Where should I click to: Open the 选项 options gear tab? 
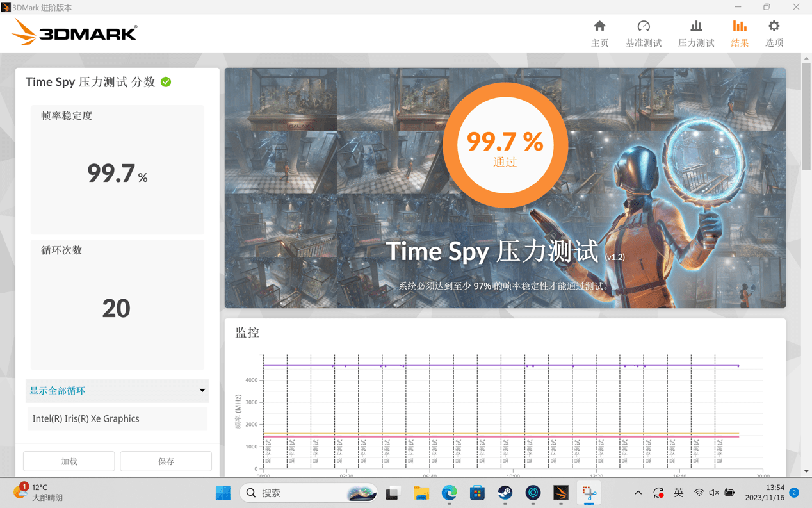[774, 34]
